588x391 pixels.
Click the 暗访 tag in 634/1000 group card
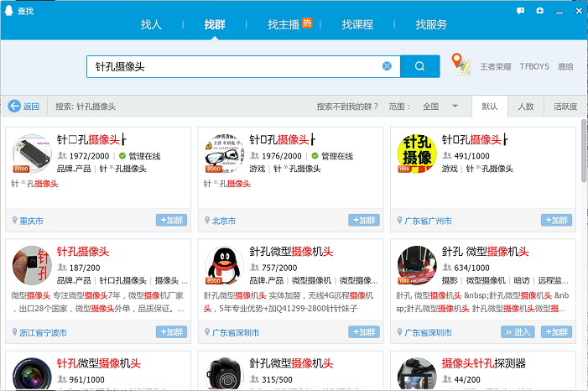click(522, 281)
